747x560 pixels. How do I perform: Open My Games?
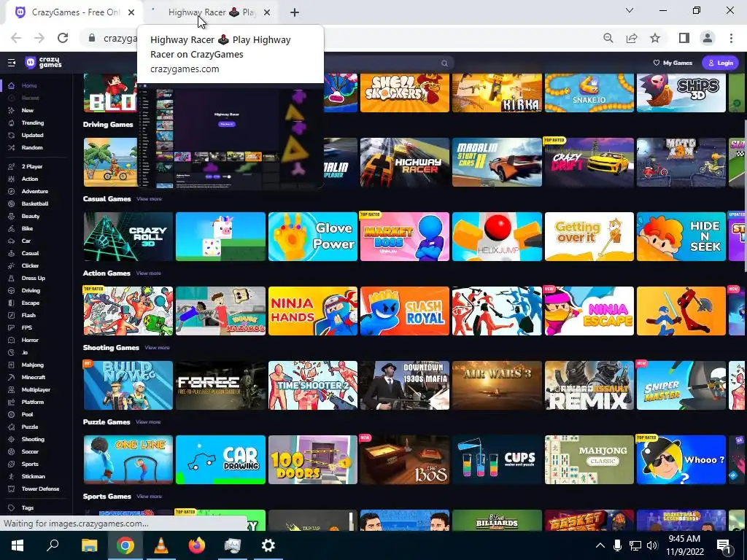672,63
